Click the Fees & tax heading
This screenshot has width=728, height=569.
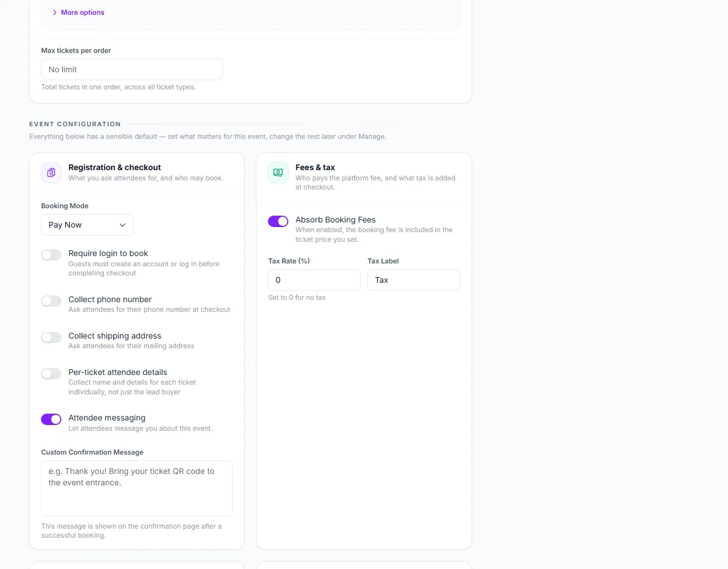[315, 167]
